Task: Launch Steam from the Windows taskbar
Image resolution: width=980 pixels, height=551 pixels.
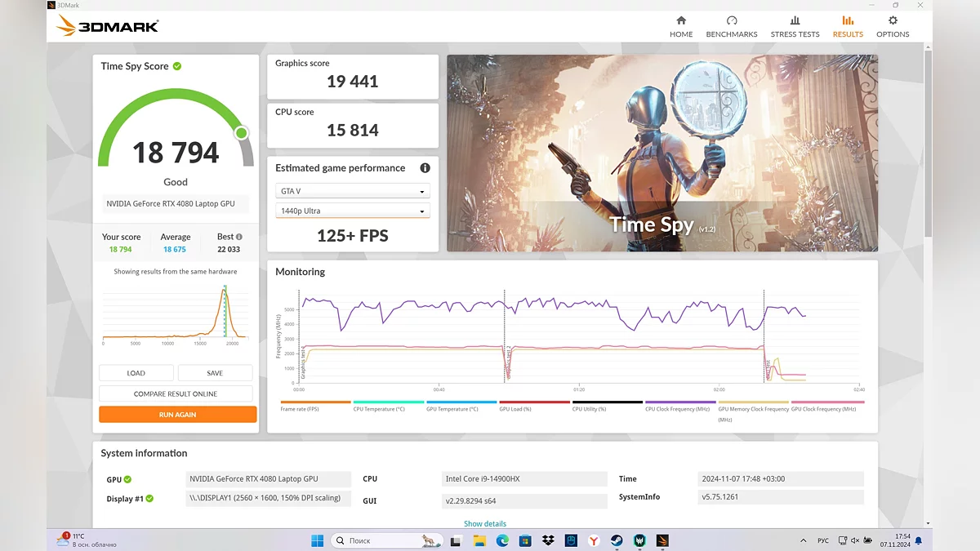Action: click(x=617, y=540)
